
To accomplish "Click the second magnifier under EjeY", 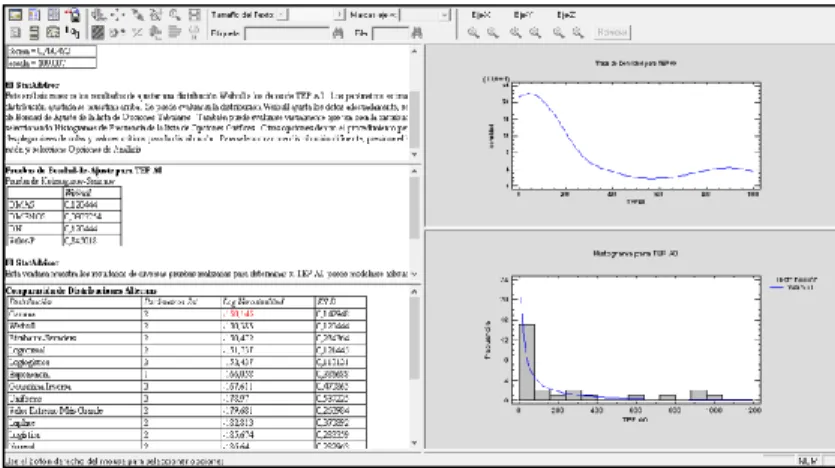I will coord(535,33).
